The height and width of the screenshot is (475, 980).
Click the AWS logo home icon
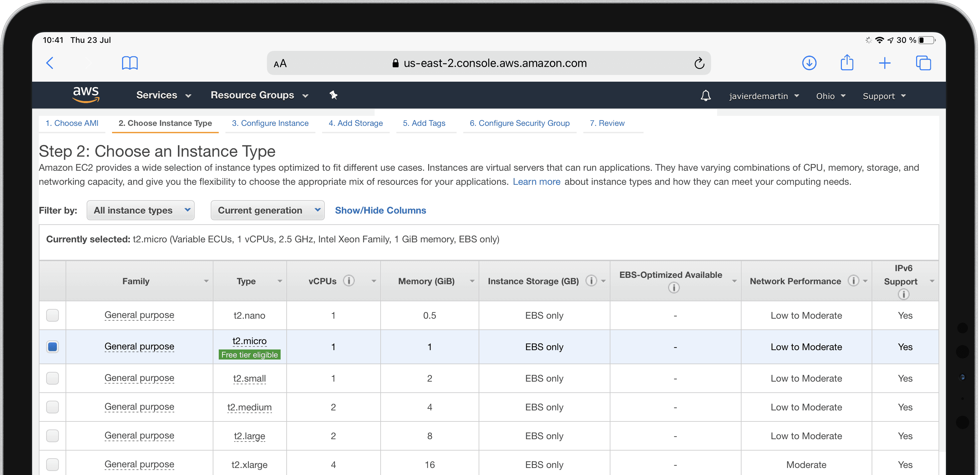86,94
